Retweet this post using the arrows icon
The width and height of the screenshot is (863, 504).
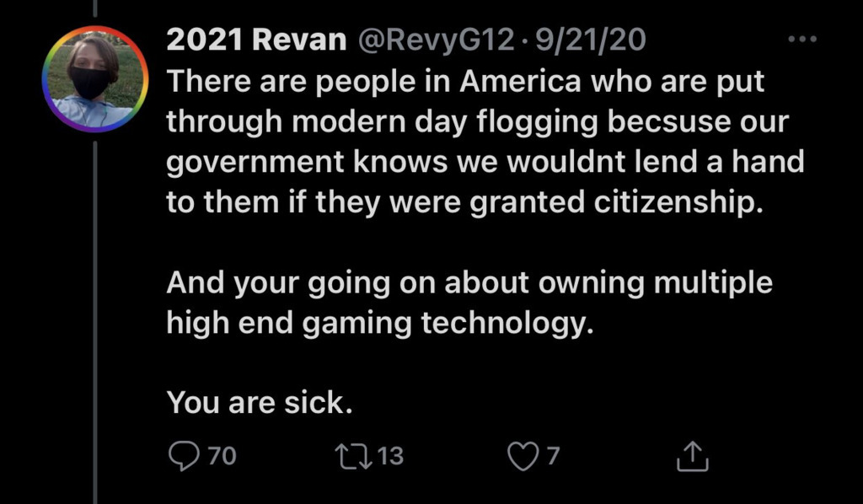(348, 456)
